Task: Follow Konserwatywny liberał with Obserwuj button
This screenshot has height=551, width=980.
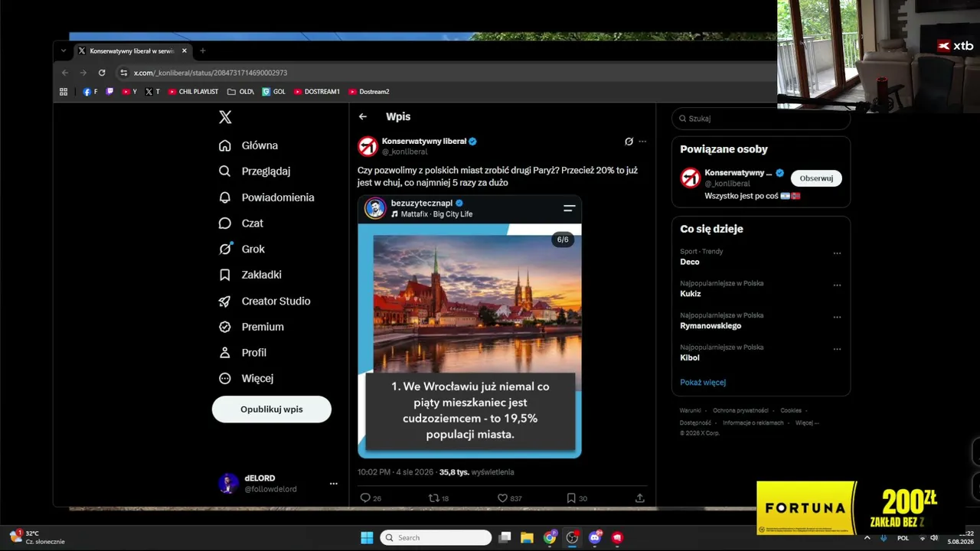Action: [816, 178]
